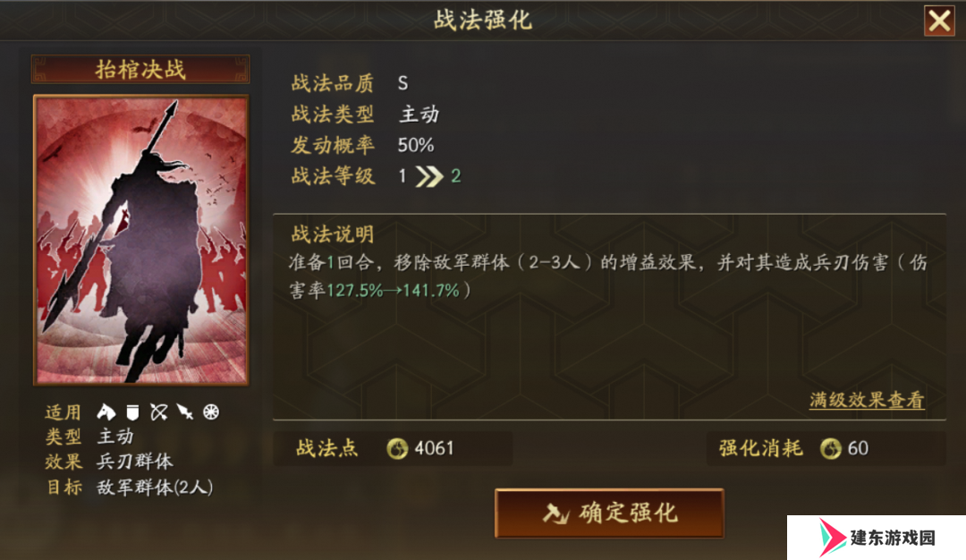966x560 pixels.
Task: Click the 发动概率 50% value
Action: click(x=416, y=146)
